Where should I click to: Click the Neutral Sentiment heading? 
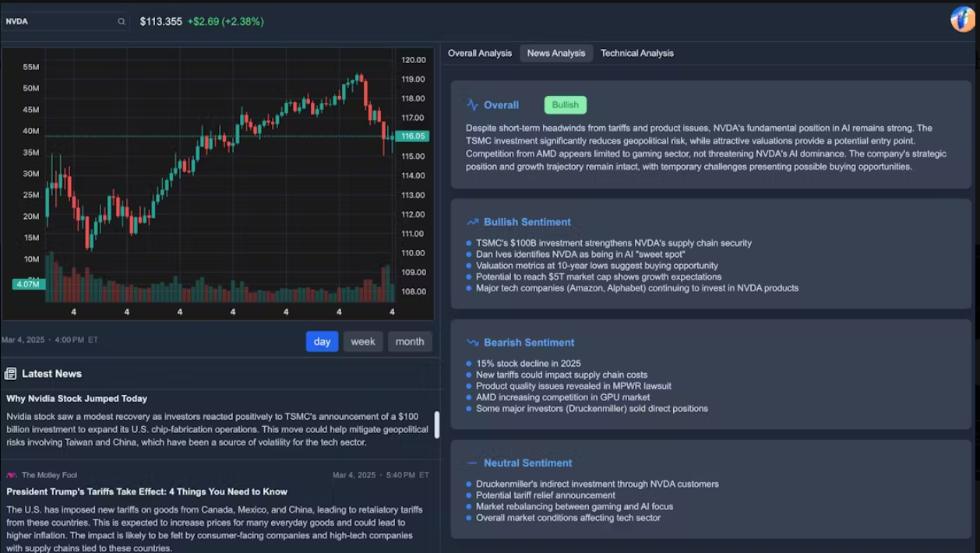pyautogui.click(x=528, y=463)
